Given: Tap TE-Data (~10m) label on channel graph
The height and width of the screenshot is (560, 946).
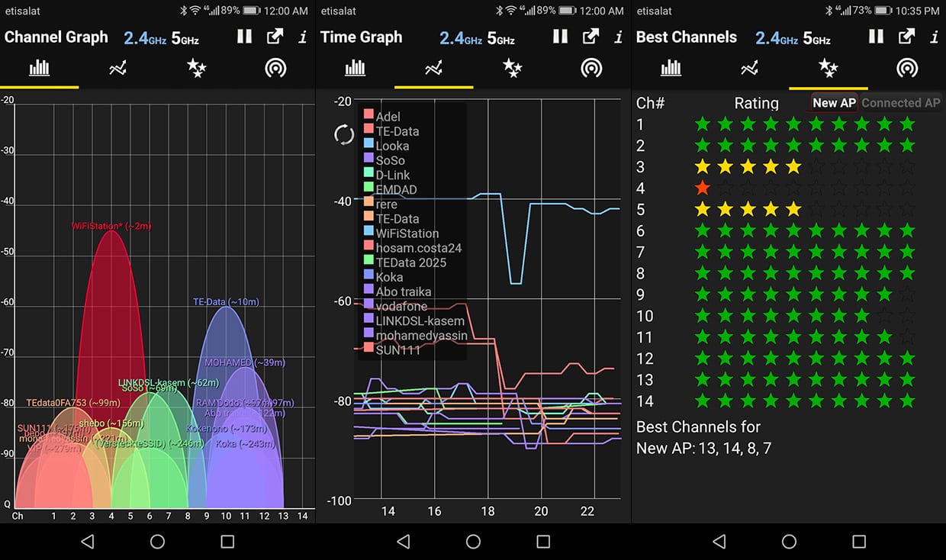Looking at the screenshot, I should [x=226, y=301].
